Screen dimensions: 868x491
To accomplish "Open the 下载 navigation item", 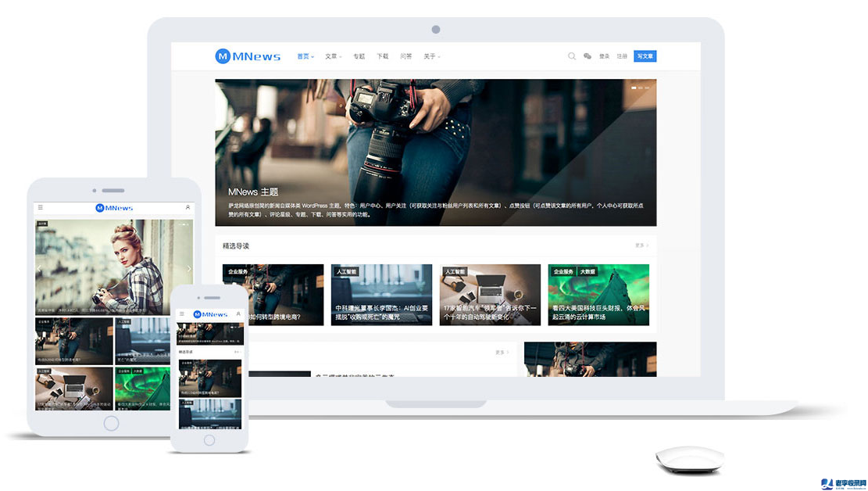I will [x=382, y=56].
